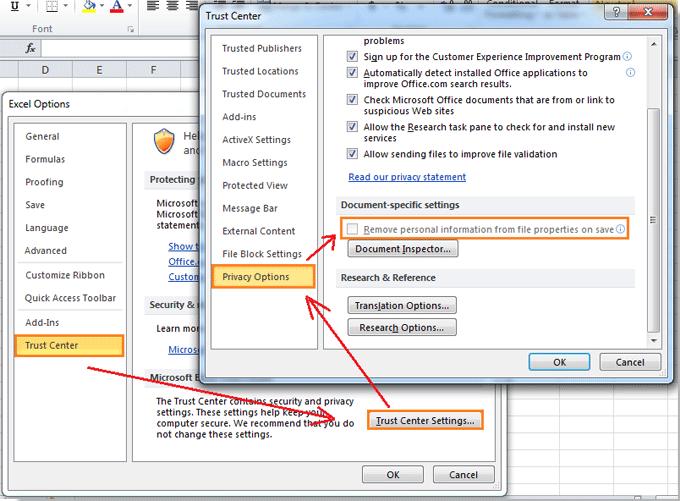Screen dimensions: 680x501
Task: Open Protected View in Trust Center
Action: coord(255,186)
